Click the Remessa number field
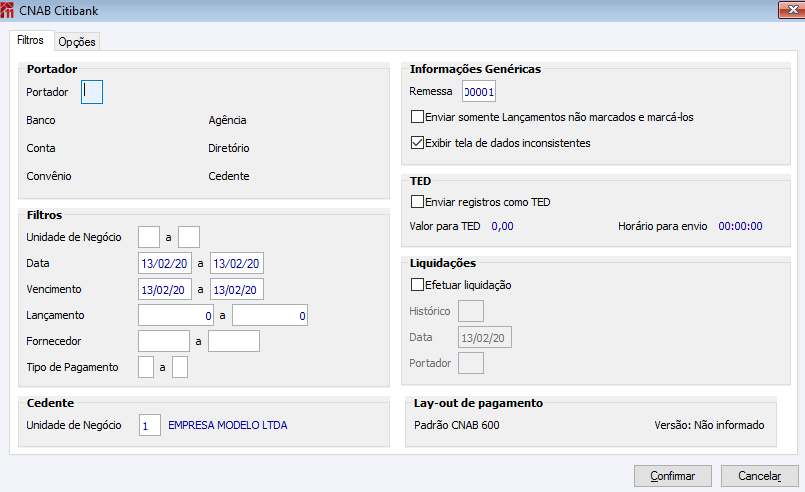 point(479,92)
